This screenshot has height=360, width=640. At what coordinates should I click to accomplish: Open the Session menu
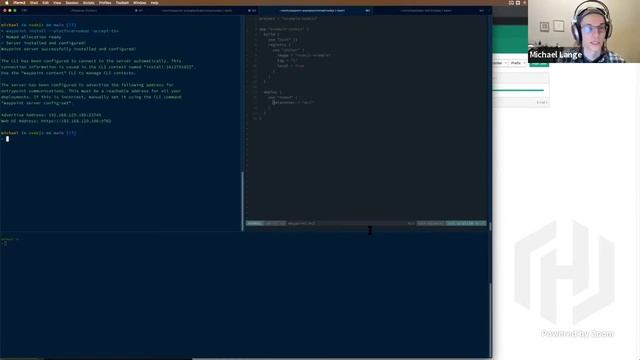point(72,3)
